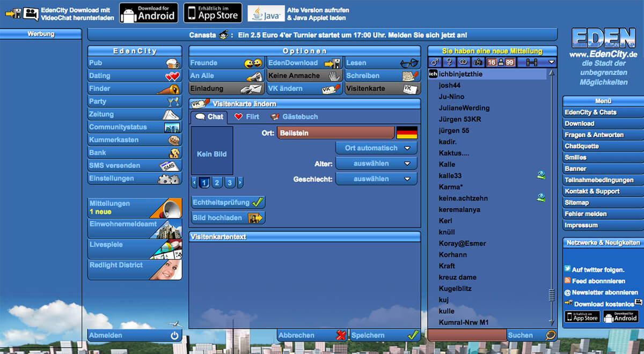The height and width of the screenshot is (354, 644).
Task: Open the distance filter dropdown in user list
Action: (x=537, y=62)
